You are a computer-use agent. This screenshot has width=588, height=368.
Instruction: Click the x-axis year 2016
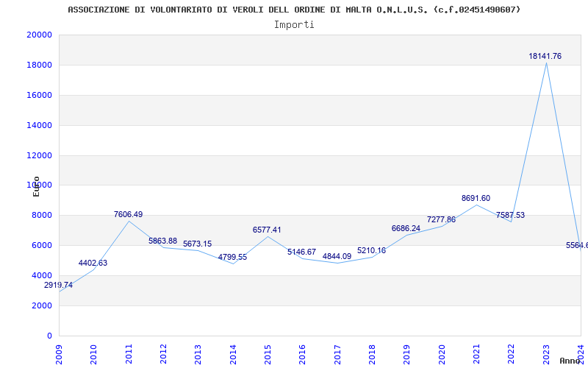point(303,354)
